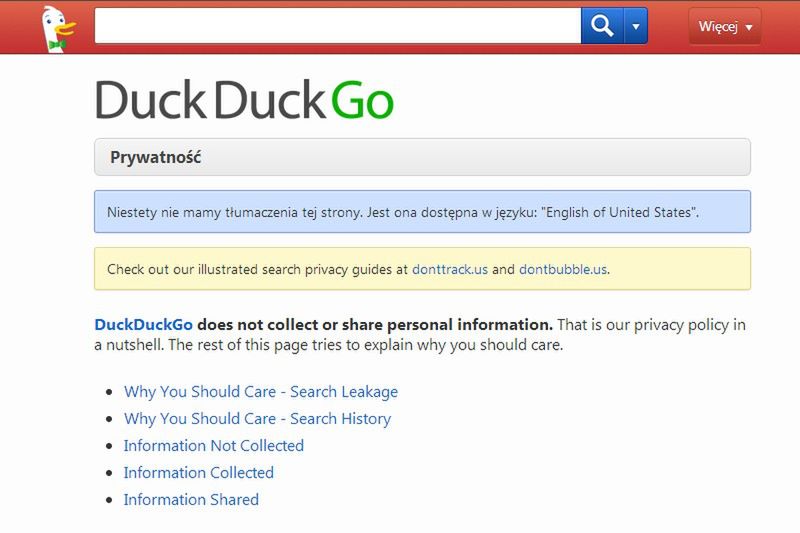Open Why You Should Care - Search Leakage
The image size is (800, 533).
261,392
